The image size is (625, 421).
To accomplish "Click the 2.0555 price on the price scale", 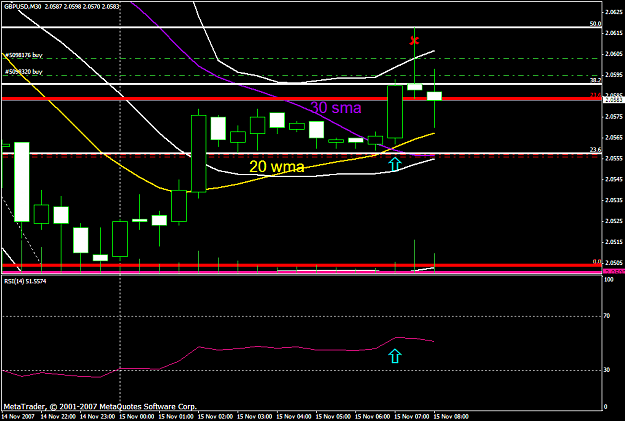I will [612, 158].
